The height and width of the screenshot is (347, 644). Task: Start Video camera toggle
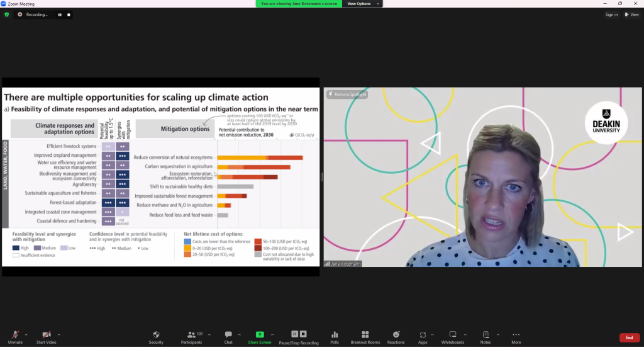point(46,337)
